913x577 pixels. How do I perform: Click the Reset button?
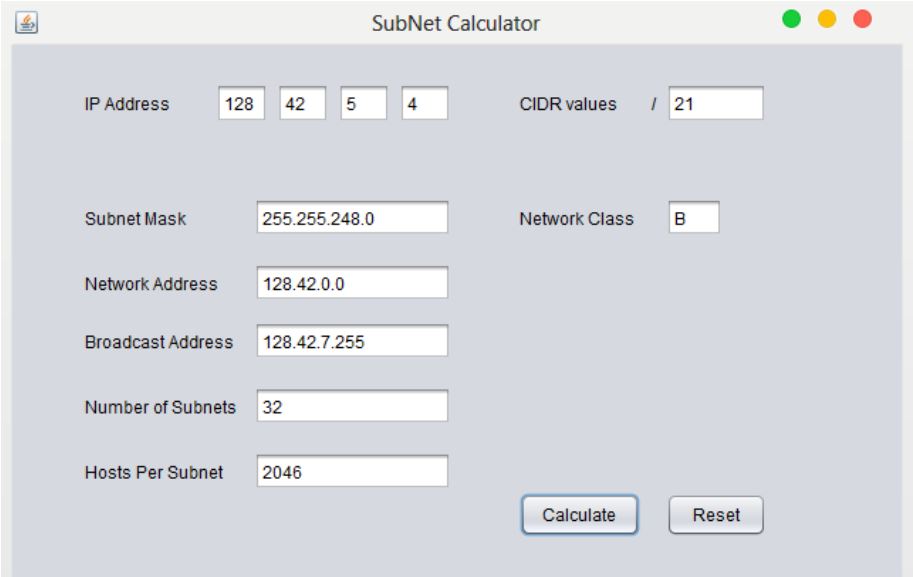[x=716, y=515]
